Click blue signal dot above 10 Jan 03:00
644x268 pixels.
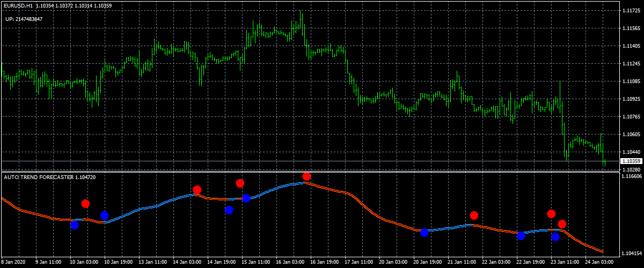75,225
